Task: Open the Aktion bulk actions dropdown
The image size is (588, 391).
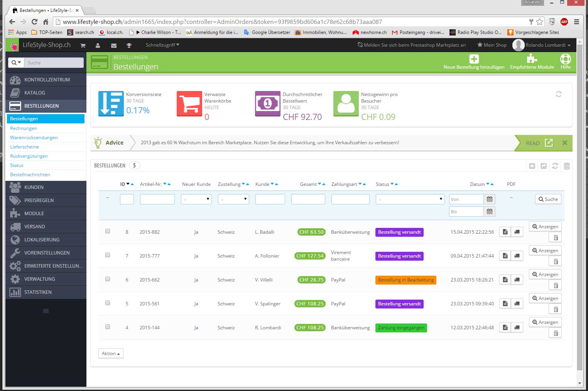Action: click(111, 354)
